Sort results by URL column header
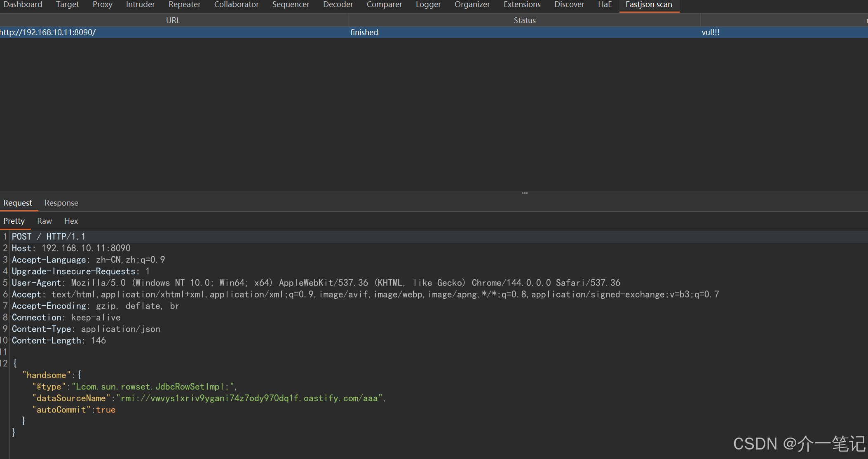This screenshot has width=868, height=459. point(173,20)
